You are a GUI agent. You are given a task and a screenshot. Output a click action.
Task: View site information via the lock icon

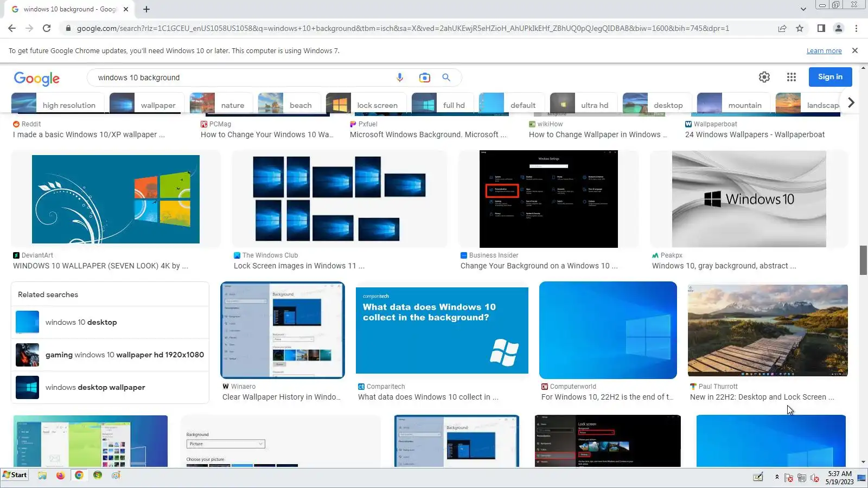point(68,28)
